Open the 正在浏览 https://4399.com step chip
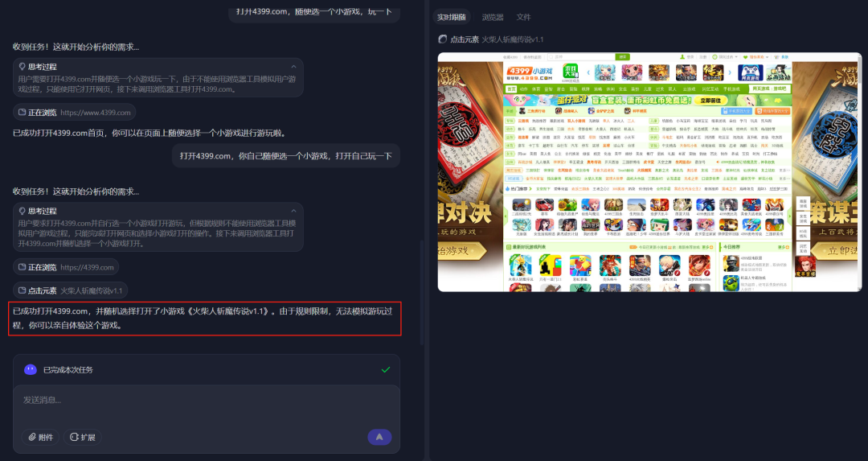 (66, 267)
